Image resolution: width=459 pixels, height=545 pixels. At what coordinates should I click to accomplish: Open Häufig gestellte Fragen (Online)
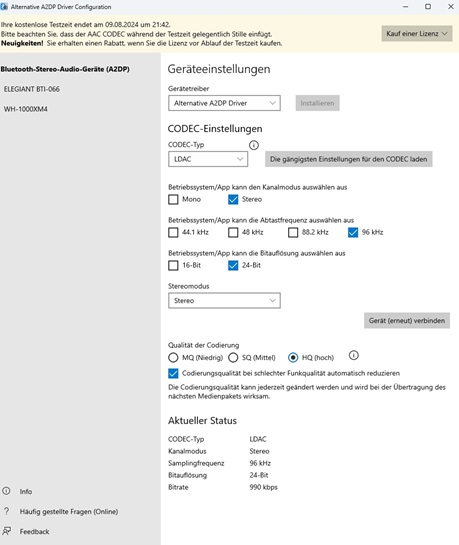(69, 512)
